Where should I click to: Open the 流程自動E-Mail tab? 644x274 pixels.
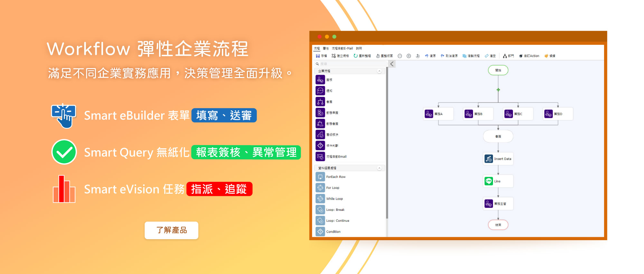pos(342,48)
